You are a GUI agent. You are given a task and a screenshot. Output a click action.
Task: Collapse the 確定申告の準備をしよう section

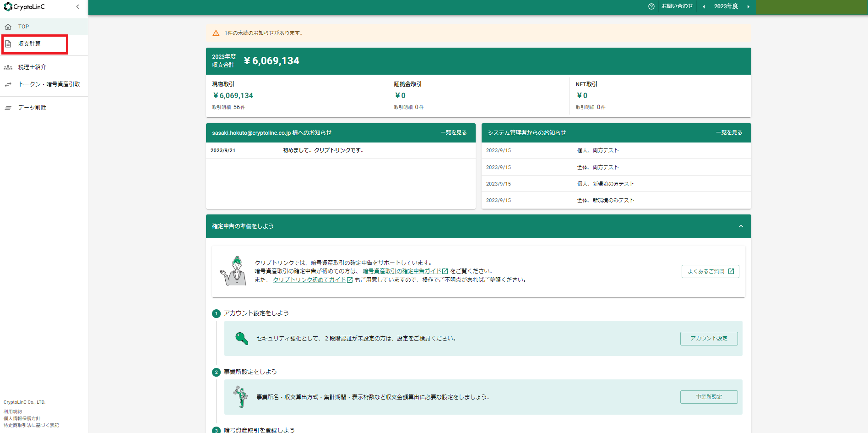(741, 226)
